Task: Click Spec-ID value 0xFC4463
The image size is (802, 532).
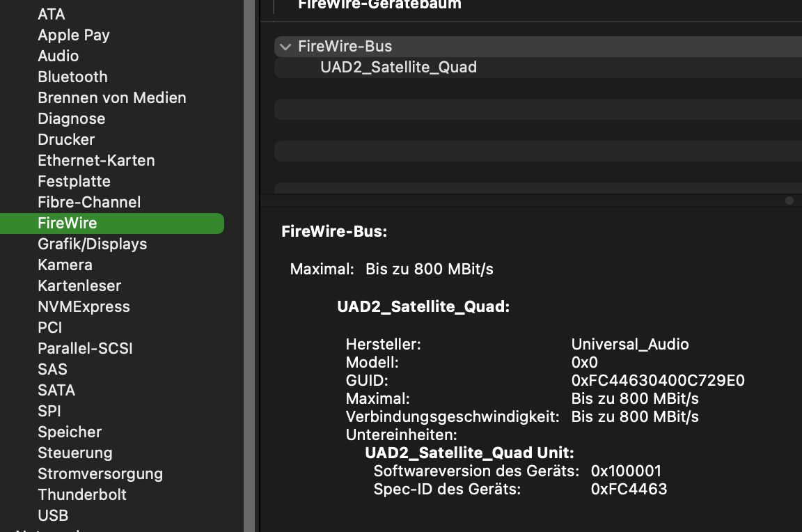Action: (x=629, y=489)
